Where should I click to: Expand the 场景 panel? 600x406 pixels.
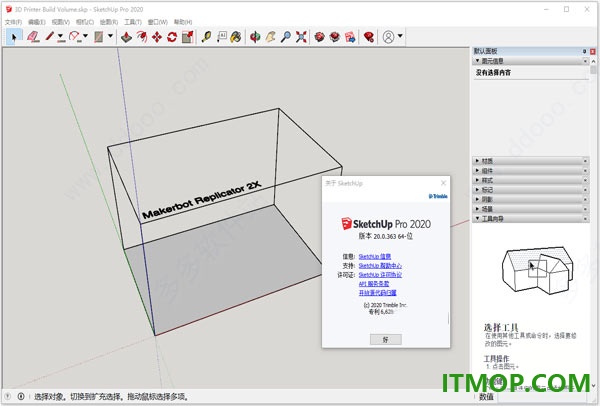[477, 209]
